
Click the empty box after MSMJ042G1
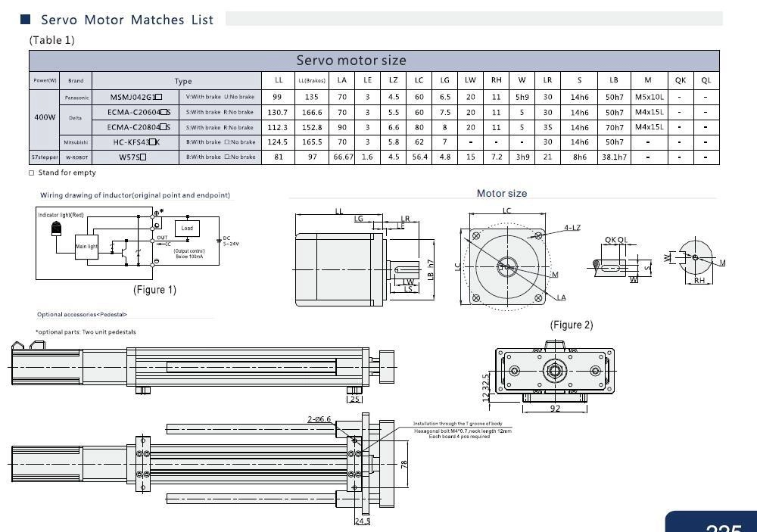(x=159, y=97)
